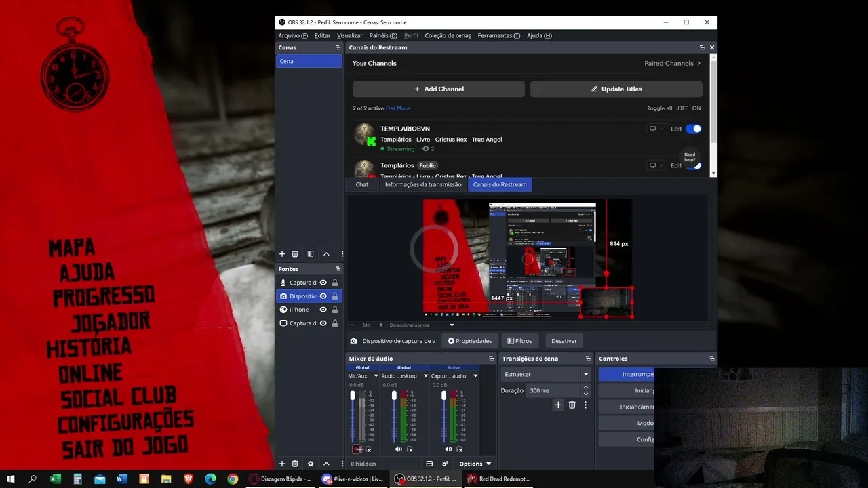Image resolution: width=868 pixels, height=488 pixels.
Task: Open Excel from the Windows taskbar
Action: pyautogui.click(x=56, y=479)
